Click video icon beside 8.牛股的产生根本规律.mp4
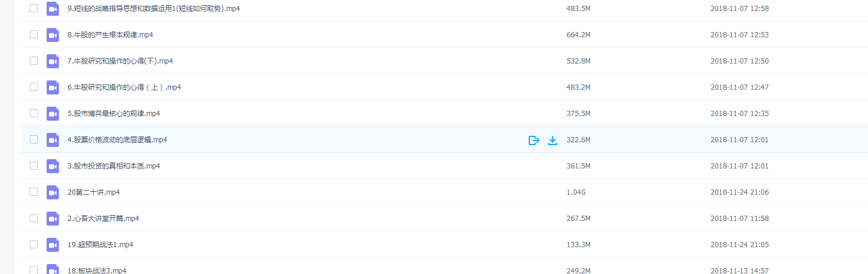The height and width of the screenshot is (274, 868). click(53, 35)
